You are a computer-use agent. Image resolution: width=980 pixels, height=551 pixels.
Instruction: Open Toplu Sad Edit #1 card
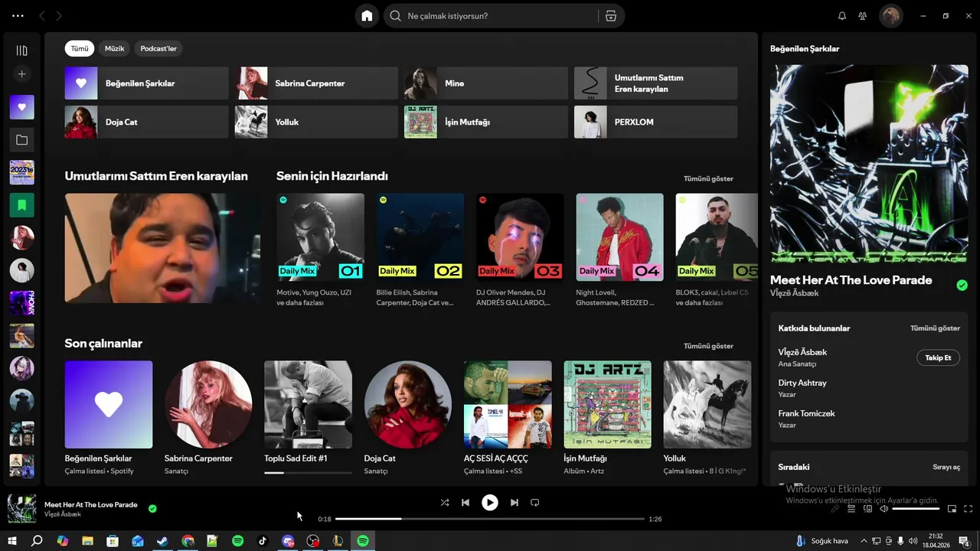[308, 418]
